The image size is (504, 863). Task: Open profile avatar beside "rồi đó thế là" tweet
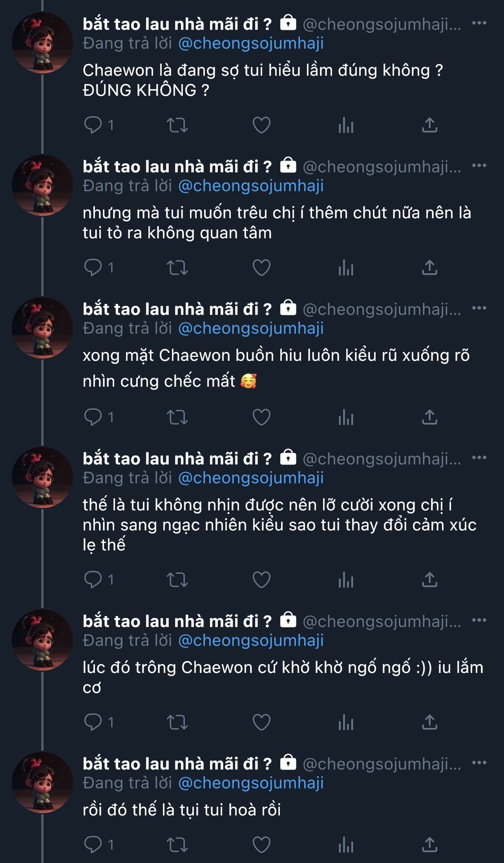pyautogui.click(x=42, y=783)
